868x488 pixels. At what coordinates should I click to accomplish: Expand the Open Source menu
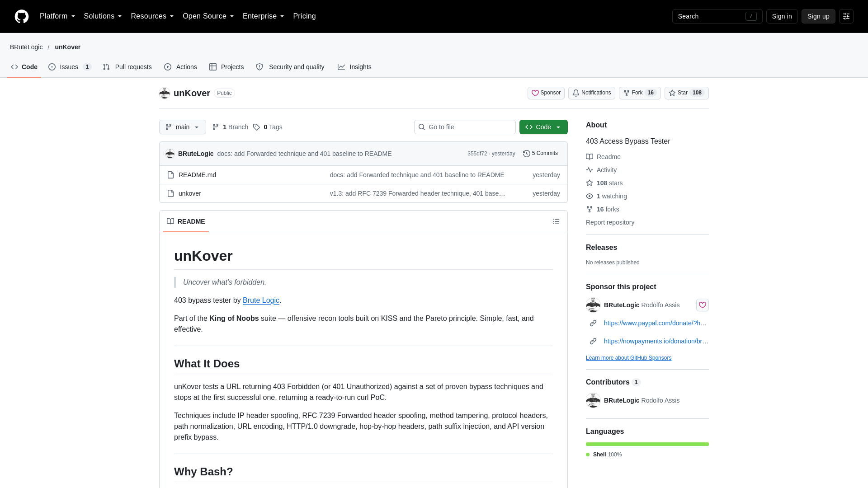208,16
